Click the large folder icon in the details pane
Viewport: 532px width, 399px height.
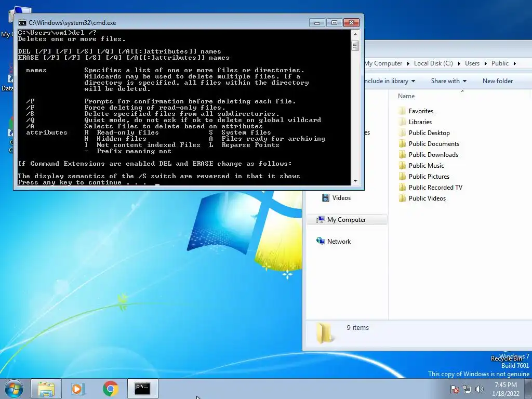coord(324,332)
